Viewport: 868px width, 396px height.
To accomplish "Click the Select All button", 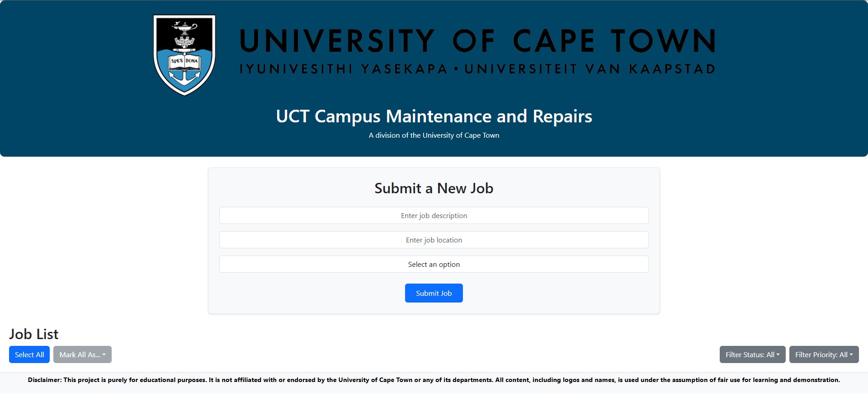I will tap(29, 354).
